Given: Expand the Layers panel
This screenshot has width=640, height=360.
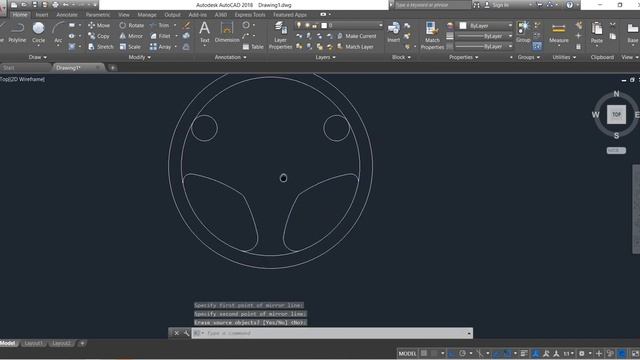Looking at the screenshot, I should click(x=326, y=58).
